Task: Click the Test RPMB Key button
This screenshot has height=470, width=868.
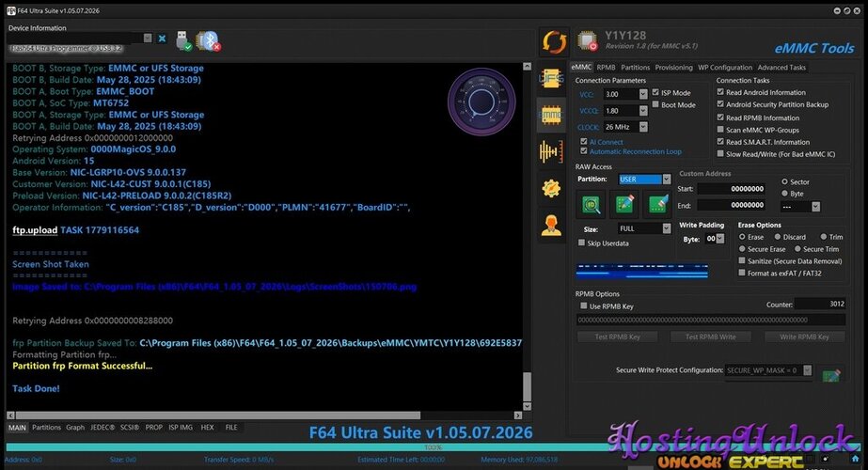Action: tap(617, 337)
